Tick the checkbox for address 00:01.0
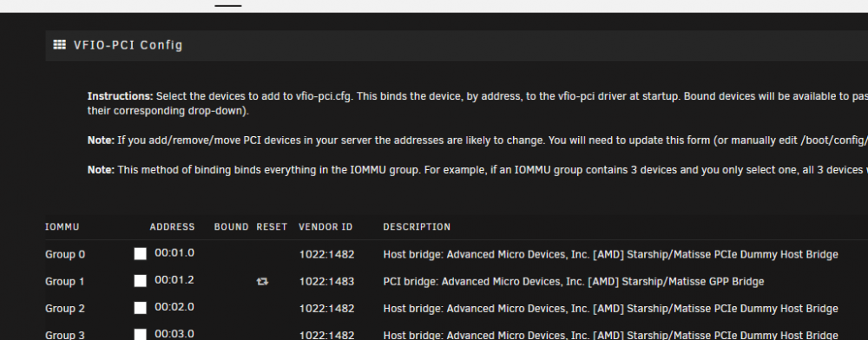Viewport: 868px width, 340px height. (x=140, y=254)
